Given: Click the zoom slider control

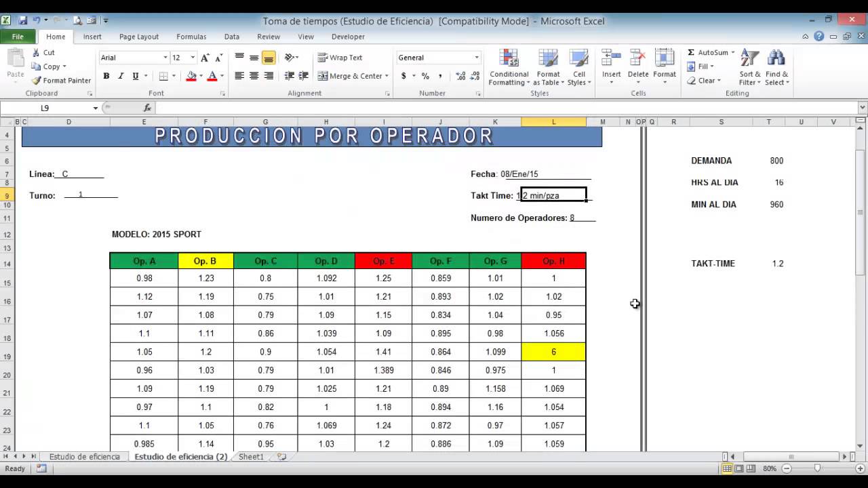Looking at the screenshot, I should (817, 468).
